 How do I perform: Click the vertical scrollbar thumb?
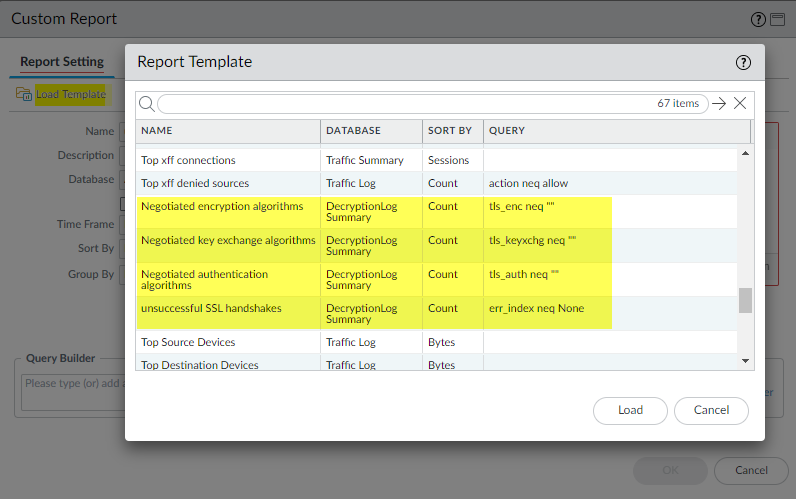click(x=745, y=300)
